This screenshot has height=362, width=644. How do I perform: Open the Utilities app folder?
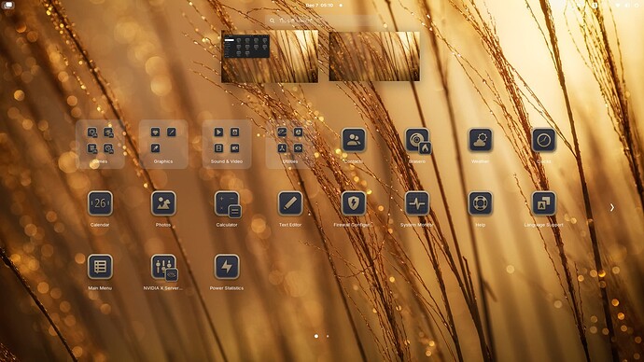click(x=290, y=144)
